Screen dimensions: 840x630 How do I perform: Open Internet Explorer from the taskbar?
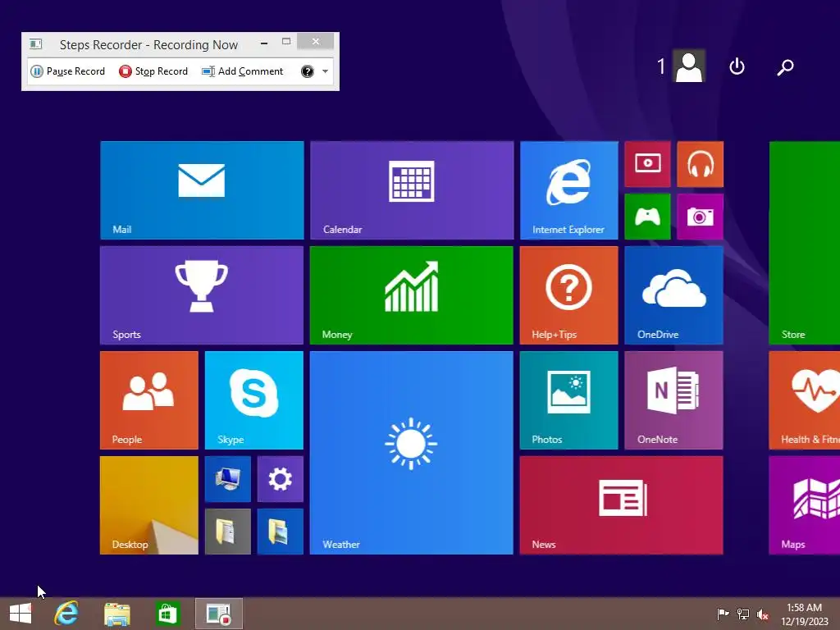(x=66, y=614)
